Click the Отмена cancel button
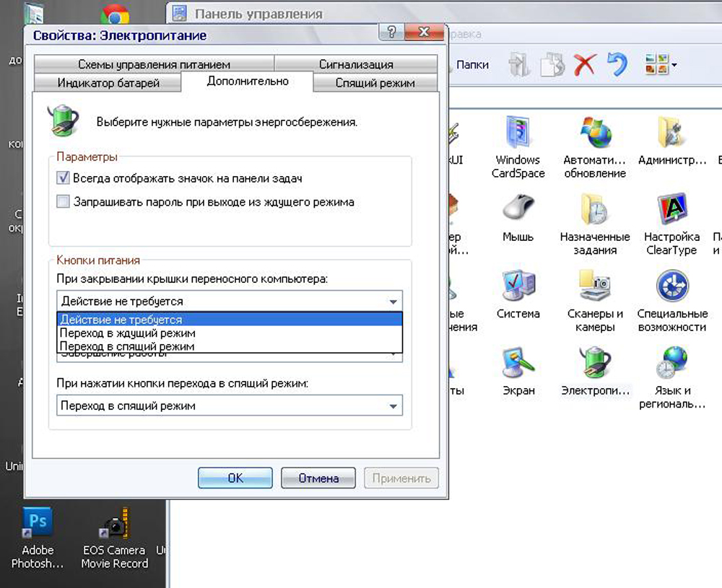The width and height of the screenshot is (722, 588). click(318, 478)
